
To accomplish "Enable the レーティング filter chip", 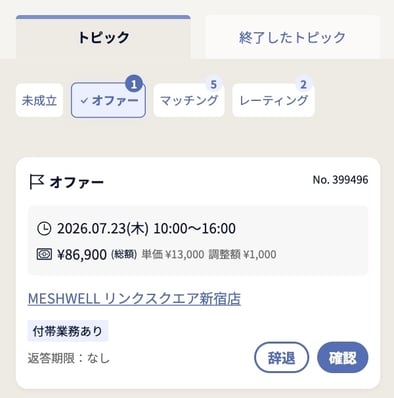I will tap(273, 100).
